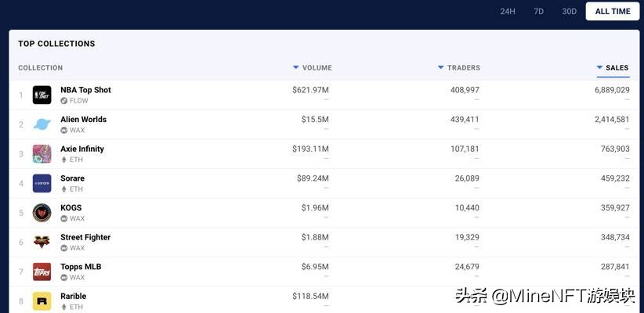Click the $193.11M volume value
Screen dimensions: 644x313
pyautogui.click(x=310, y=149)
